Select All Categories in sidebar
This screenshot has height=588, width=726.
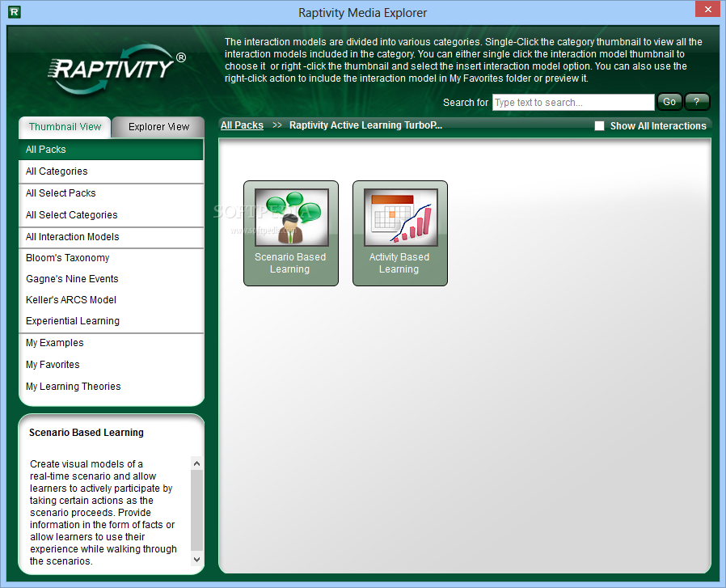point(111,171)
